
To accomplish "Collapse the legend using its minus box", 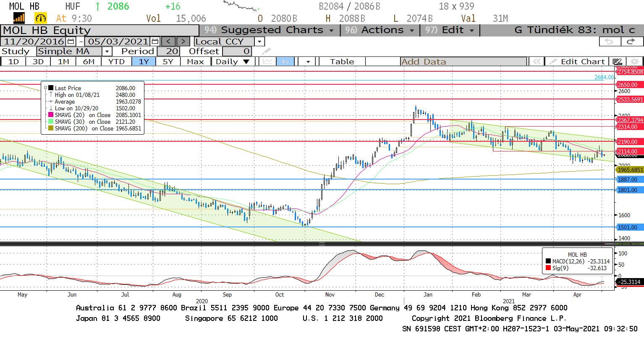I will coord(45,88).
